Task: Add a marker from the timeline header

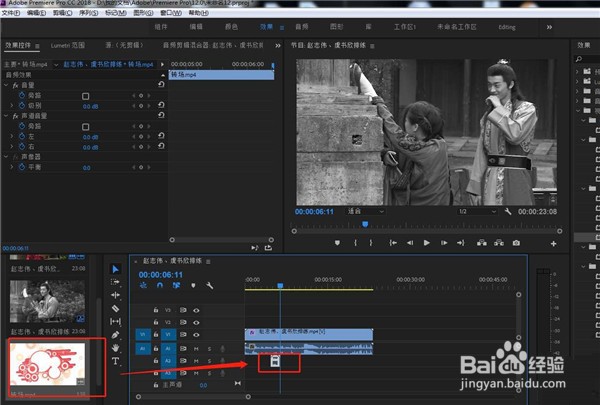Action: point(193,286)
